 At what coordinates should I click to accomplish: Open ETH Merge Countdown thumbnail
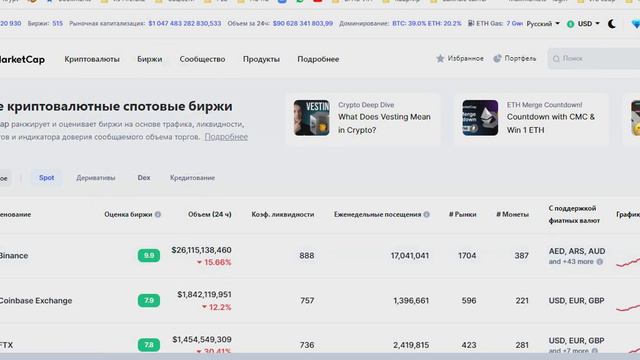click(x=480, y=118)
